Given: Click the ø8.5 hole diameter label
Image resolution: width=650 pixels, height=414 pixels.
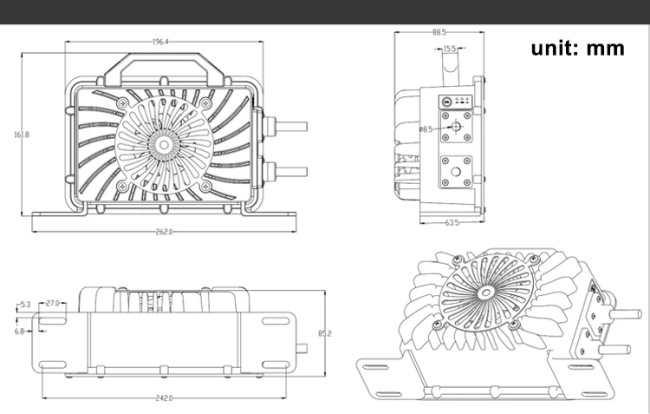Looking at the screenshot, I should 426,129.
